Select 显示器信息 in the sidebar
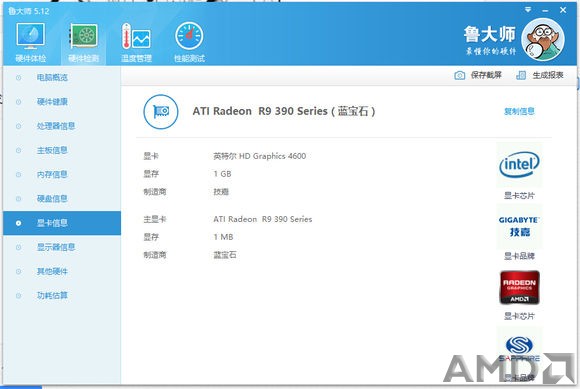Image resolution: width=580 pixels, height=389 pixels. [x=62, y=247]
